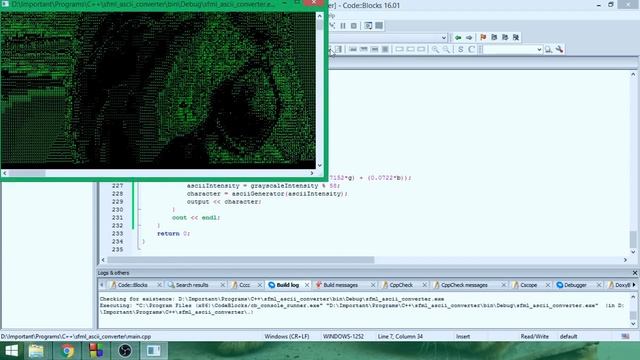This screenshot has width=640, height=360.
Task: Go to the previous bookmark icon
Action: coord(494,38)
